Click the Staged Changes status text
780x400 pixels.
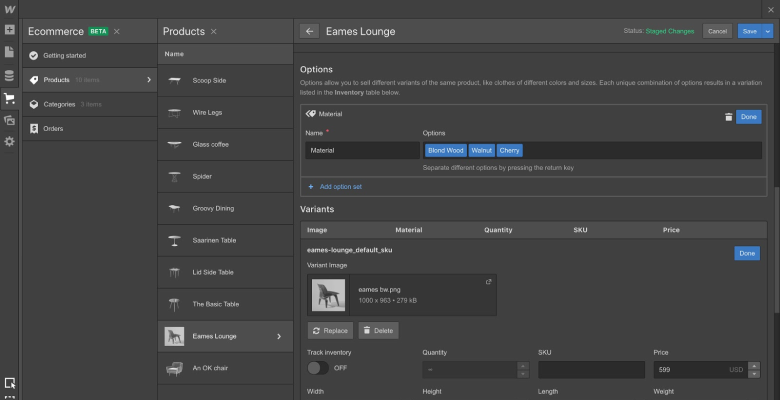click(670, 31)
